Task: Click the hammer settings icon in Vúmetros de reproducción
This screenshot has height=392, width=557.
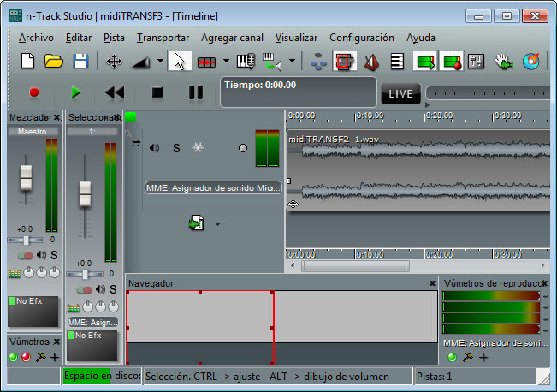Action: (x=467, y=357)
